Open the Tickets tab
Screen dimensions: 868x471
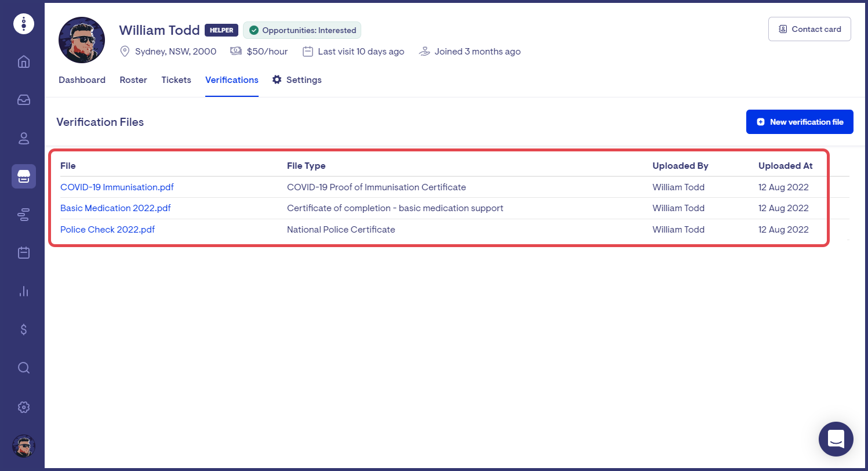(x=176, y=80)
